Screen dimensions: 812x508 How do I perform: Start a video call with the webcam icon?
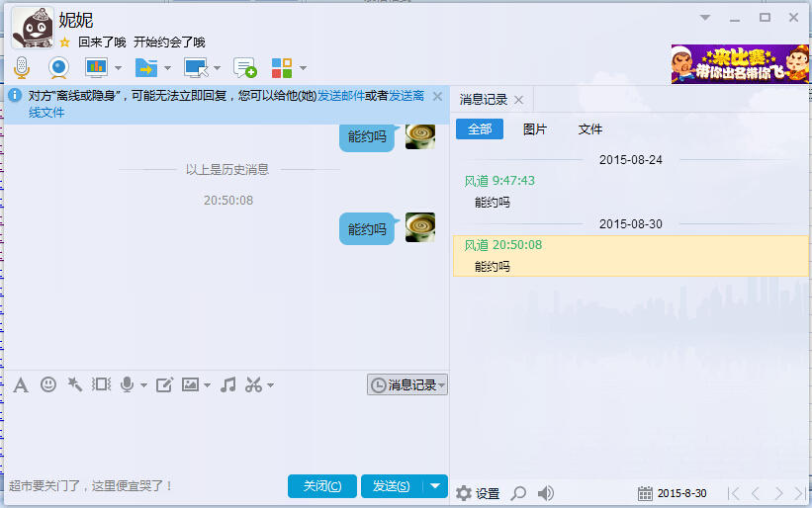pos(58,67)
